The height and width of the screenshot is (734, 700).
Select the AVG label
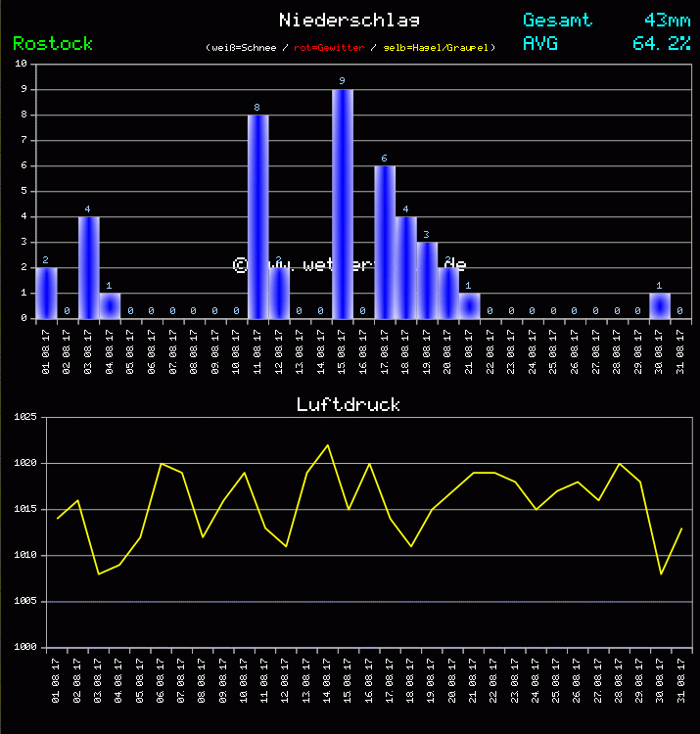[540, 44]
